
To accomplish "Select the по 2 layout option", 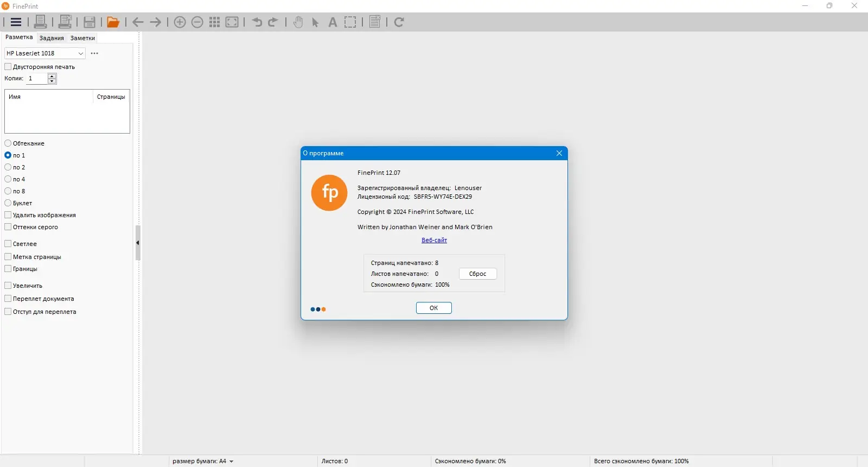I will click(8, 167).
